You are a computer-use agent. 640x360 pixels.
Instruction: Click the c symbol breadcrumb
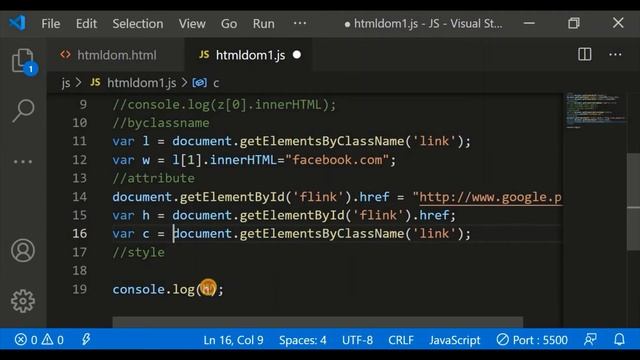[x=216, y=83]
